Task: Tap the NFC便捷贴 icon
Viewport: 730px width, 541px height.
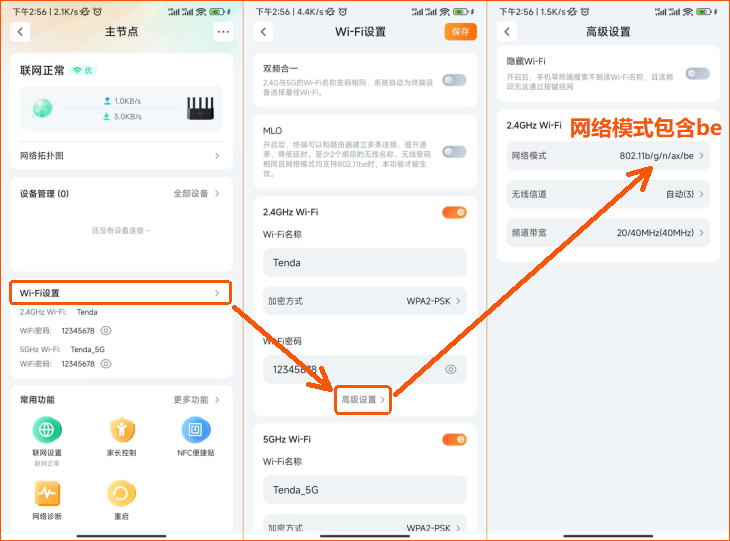Action: (x=196, y=430)
